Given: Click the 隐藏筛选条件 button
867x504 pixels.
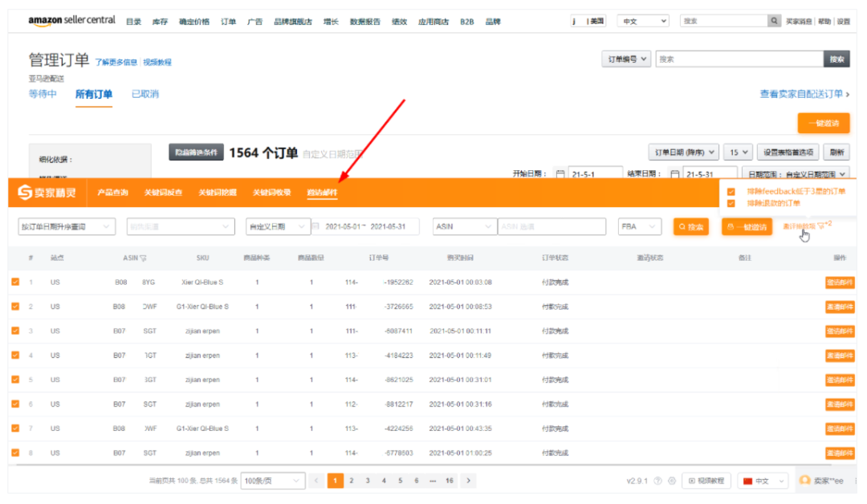Looking at the screenshot, I should click(x=197, y=152).
